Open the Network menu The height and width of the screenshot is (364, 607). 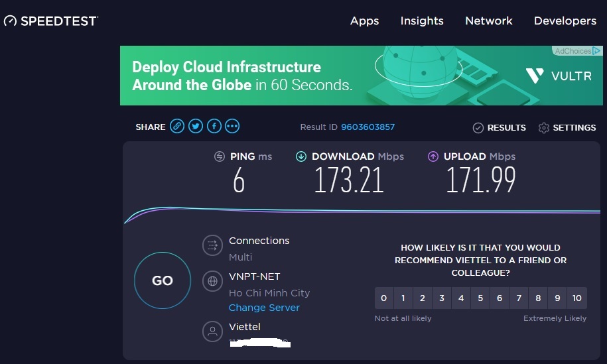click(489, 21)
